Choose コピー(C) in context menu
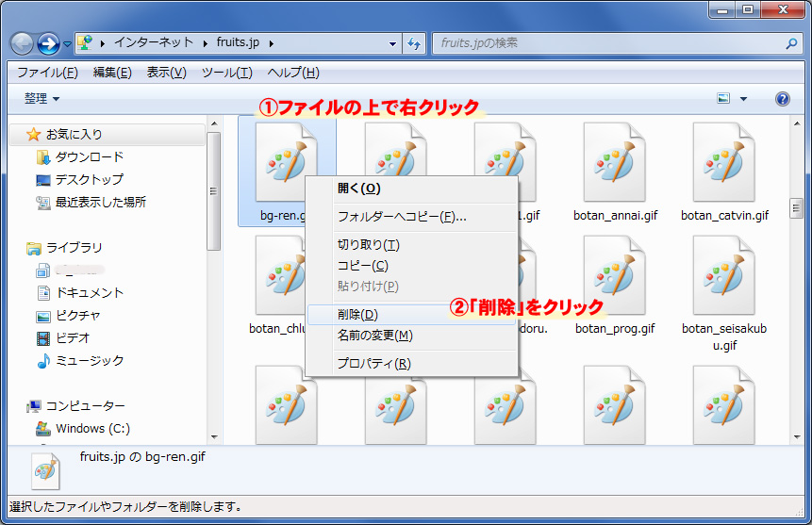This screenshot has height=525, width=812. tap(412, 266)
